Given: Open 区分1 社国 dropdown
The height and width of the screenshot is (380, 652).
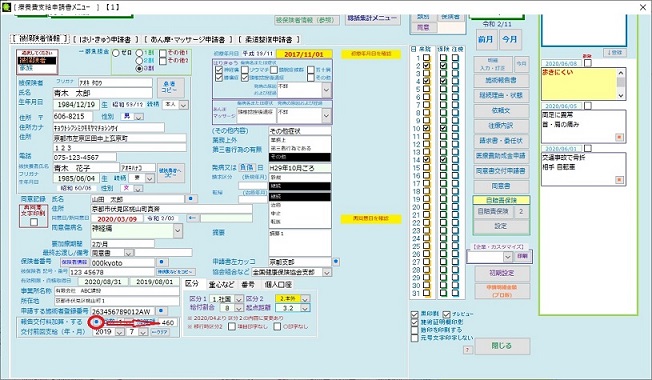Looking at the screenshot, I should (x=239, y=299).
